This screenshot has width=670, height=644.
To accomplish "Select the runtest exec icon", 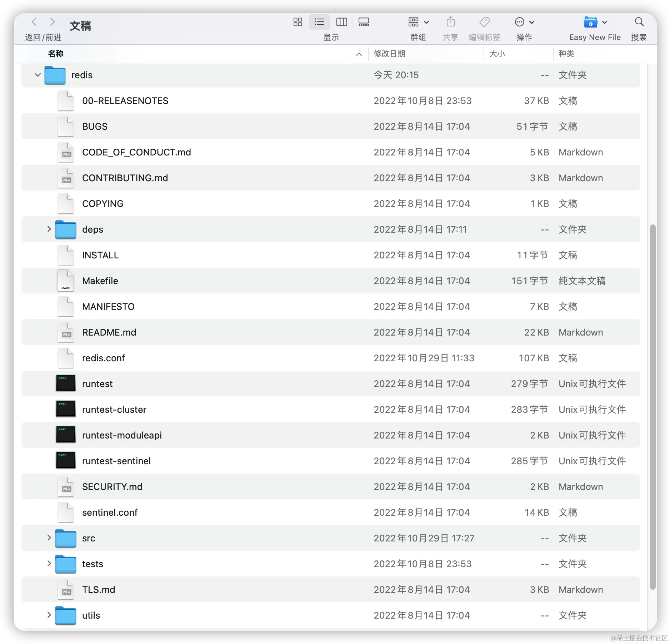I will 66,383.
